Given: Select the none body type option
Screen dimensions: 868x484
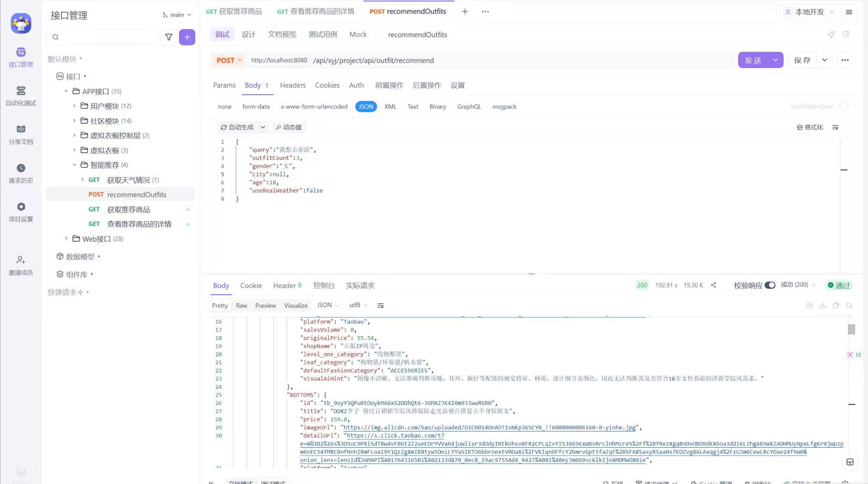Looking at the screenshot, I should point(224,107).
